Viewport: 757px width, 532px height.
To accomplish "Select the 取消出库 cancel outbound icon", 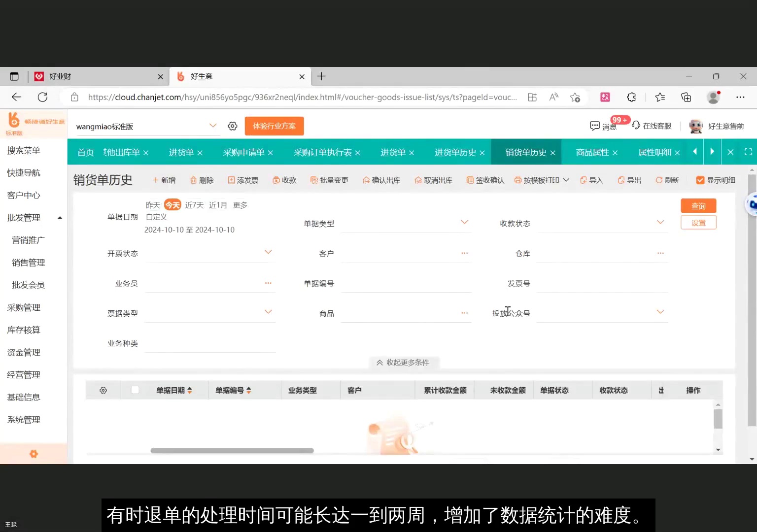I will [433, 180].
